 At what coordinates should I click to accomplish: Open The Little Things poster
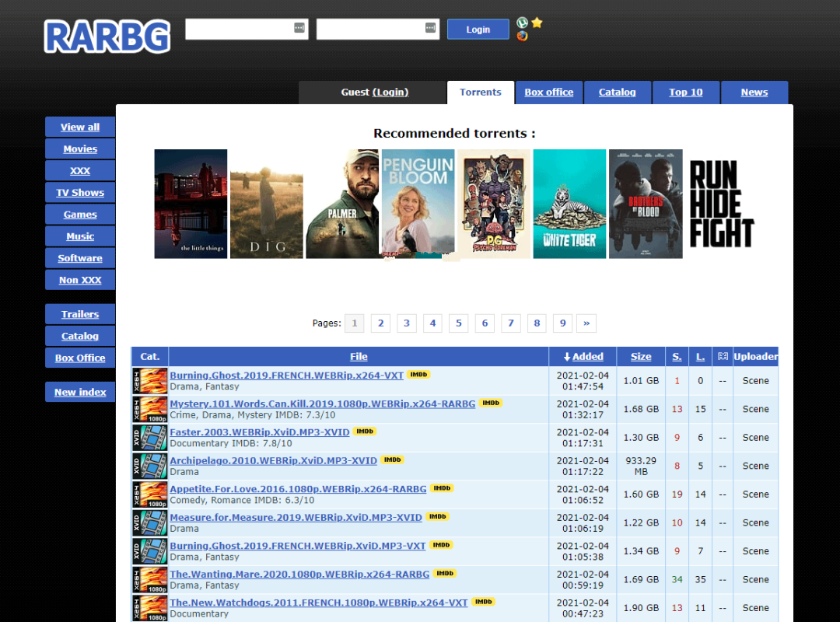point(191,204)
